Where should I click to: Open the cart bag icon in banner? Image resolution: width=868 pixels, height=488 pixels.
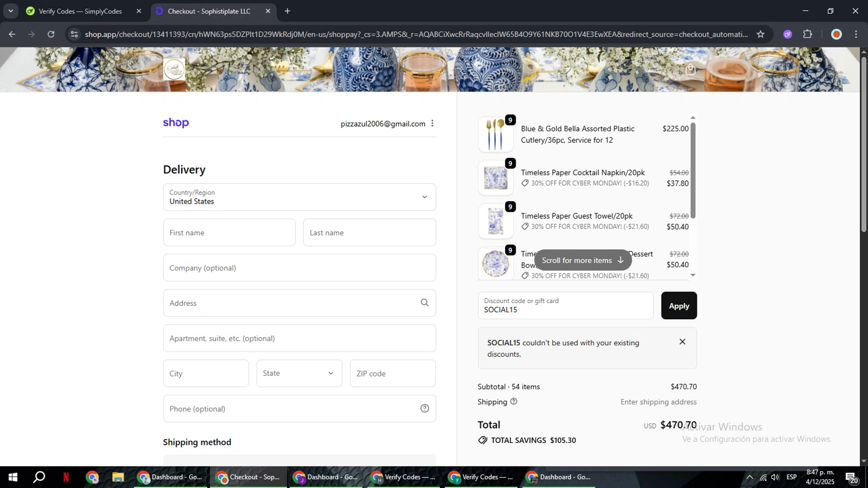tap(690, 69)
